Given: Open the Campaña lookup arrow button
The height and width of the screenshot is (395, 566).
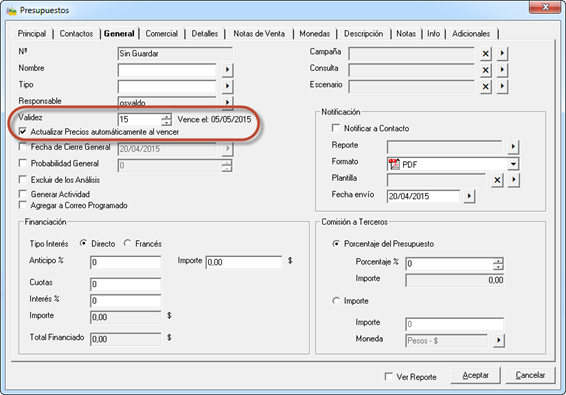Looking at the screenshot, I should click(x=502, y=54).
